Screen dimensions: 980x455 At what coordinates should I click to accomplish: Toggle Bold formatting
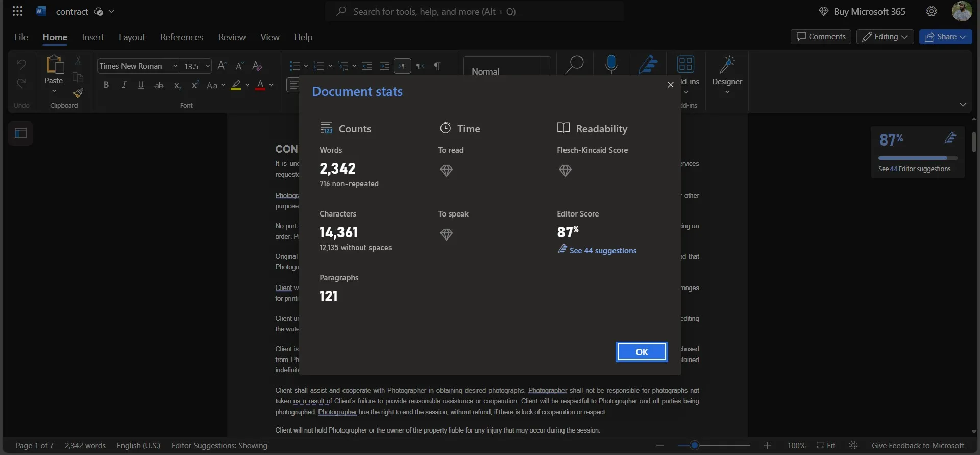(x=106, y=85)
